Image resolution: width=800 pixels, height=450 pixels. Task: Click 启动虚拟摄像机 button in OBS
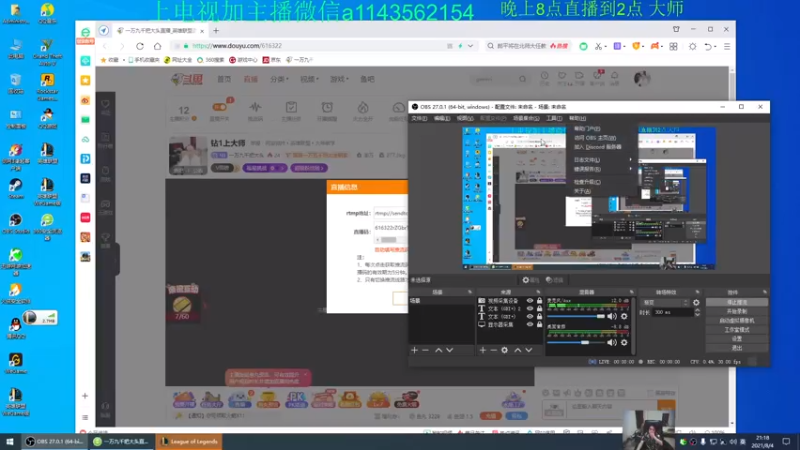pyautogui.click(x=737, y=320)
